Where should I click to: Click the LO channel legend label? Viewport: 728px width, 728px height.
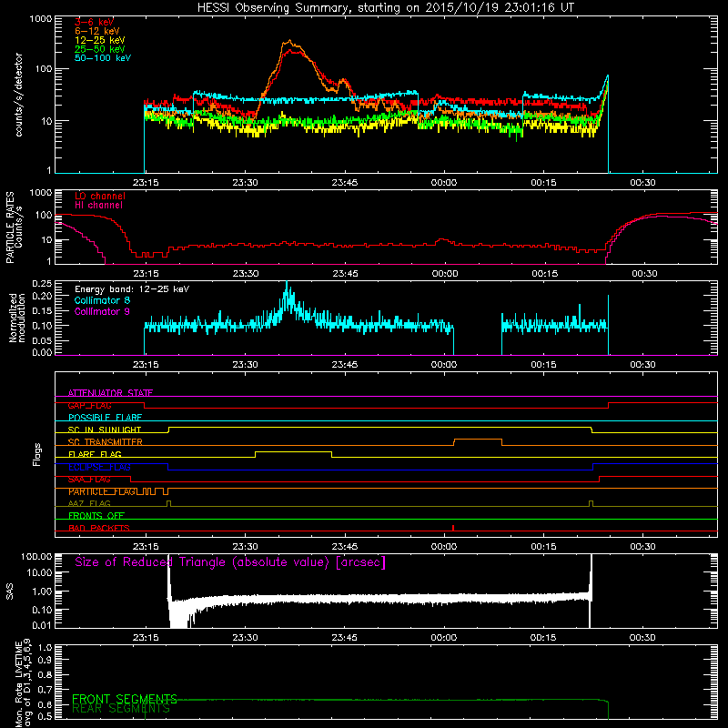[x=100, y=196]
